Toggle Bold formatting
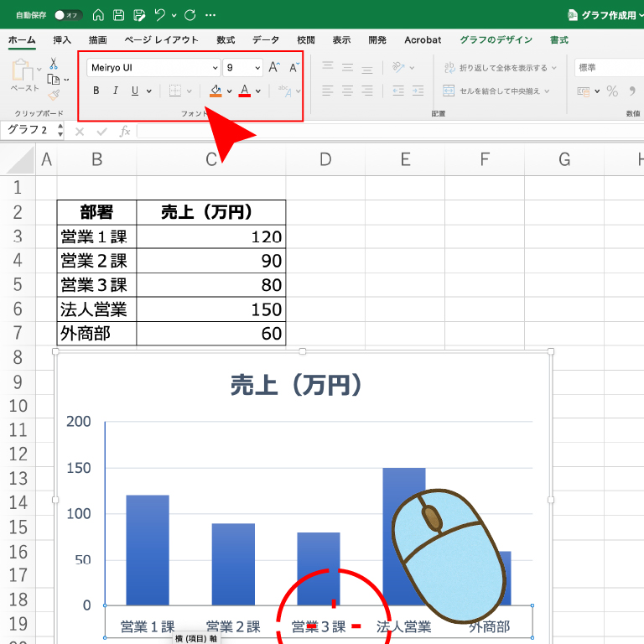 point(96,91)
